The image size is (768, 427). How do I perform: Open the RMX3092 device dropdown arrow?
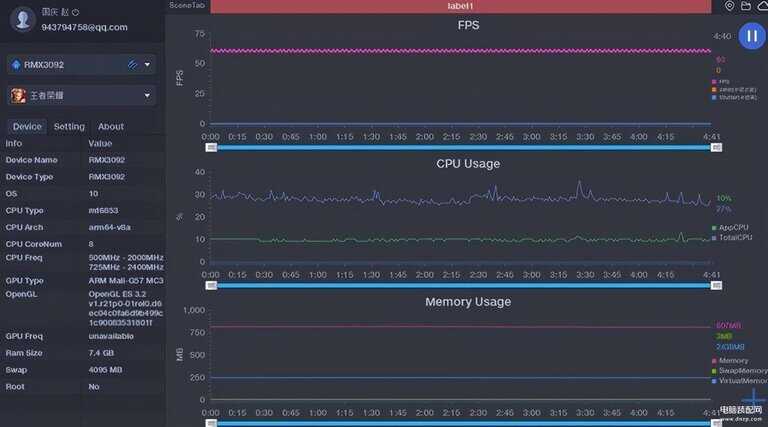click(x=147, y=65)
